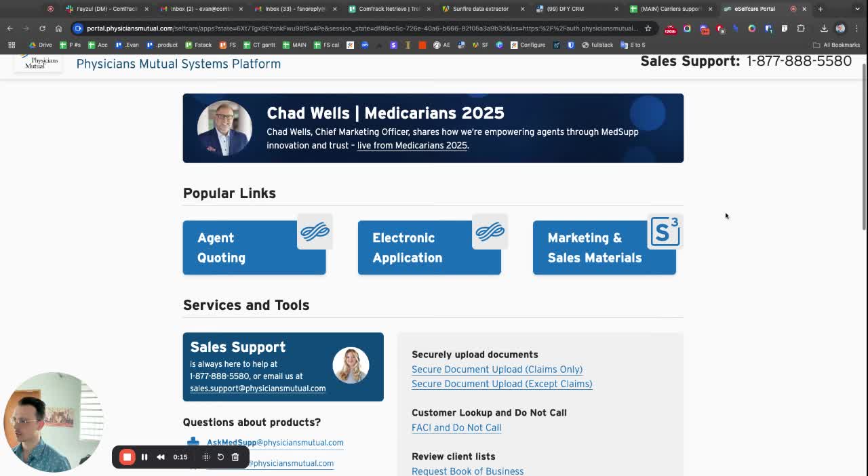Click the address bar URL

coord(362,28)
